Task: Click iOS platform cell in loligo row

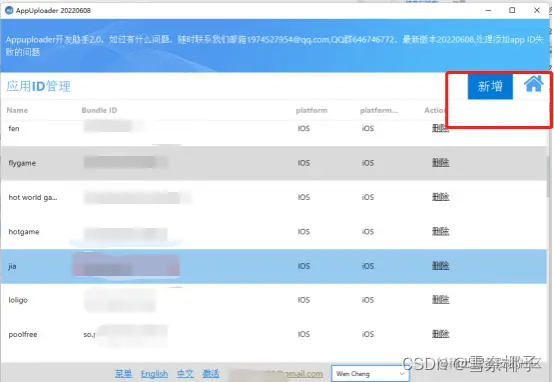Action: coord(367,300)
